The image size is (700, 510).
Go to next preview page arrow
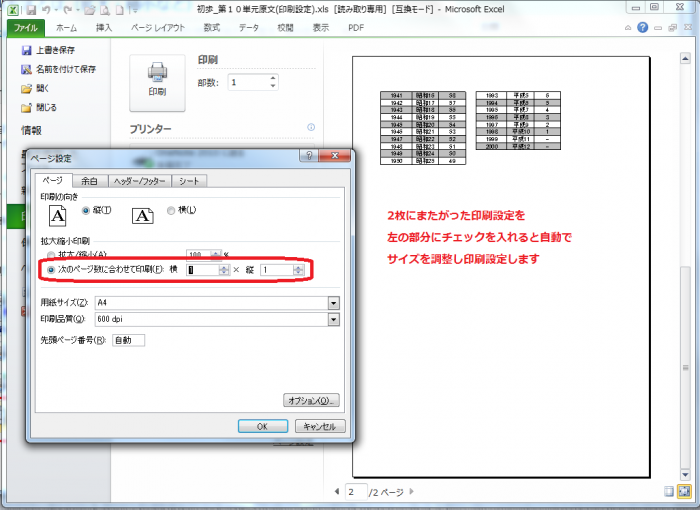click(412, 491)
